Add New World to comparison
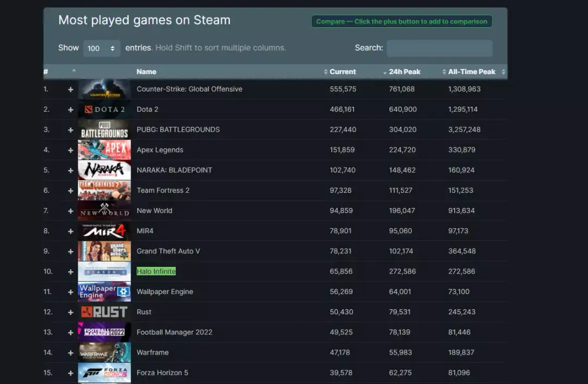Image resolution: width=588 pixels, height=384 pixels. point(70,211)
